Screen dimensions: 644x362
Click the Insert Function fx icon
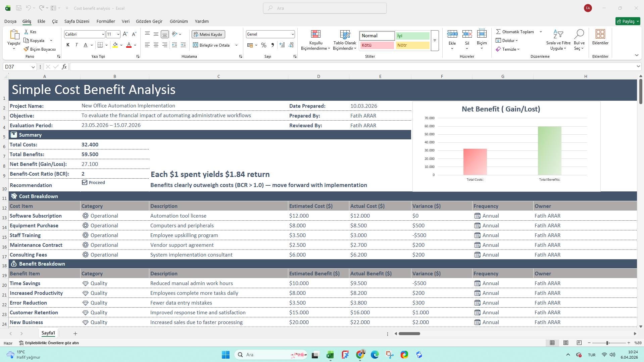tap(64, 67)
